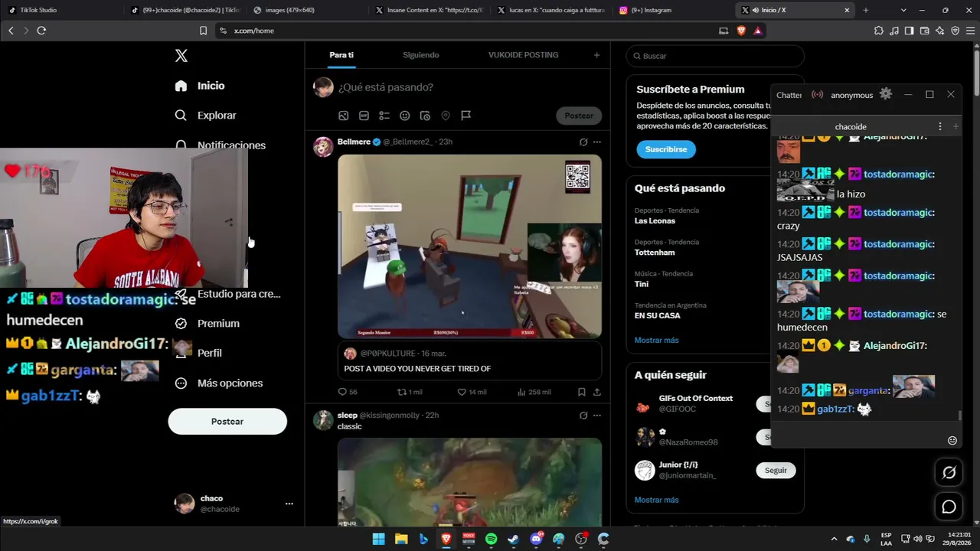
Task: Open the Chatterino emoji picker
Action: pos(952,441)
